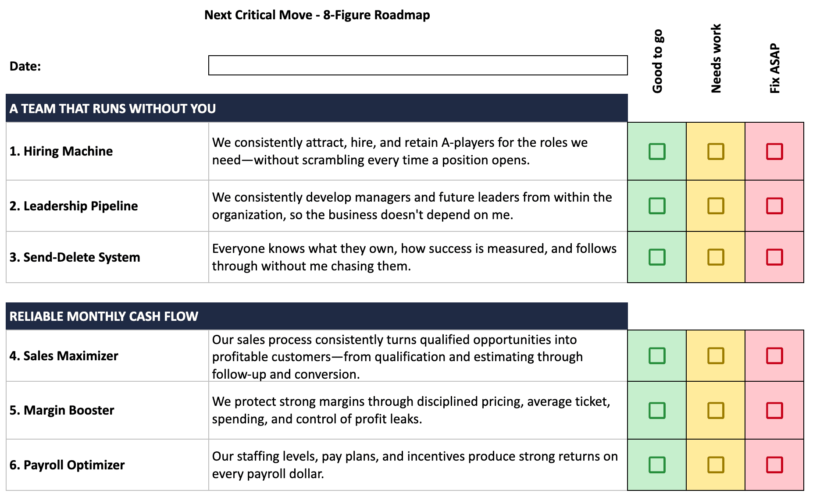Check Good to go for Hiring Machine
820x504 pixels.
pos(657,151)
